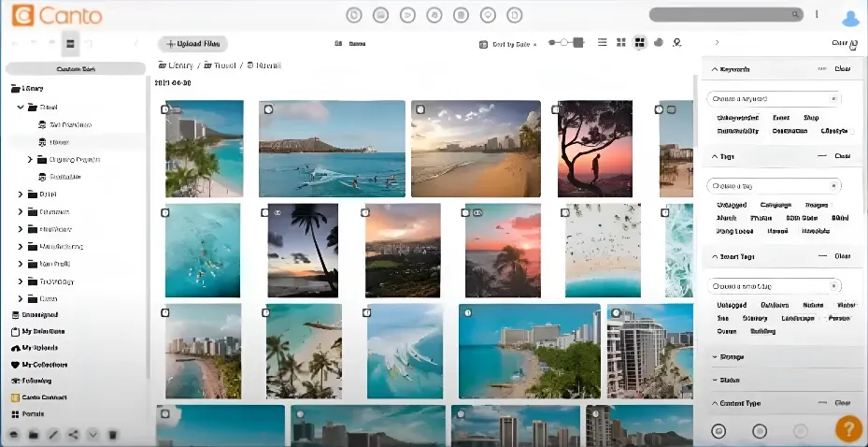Select checkbox on tree silhouette sunset photo
This screenshot has height=447, width=868.
[556, 109]
